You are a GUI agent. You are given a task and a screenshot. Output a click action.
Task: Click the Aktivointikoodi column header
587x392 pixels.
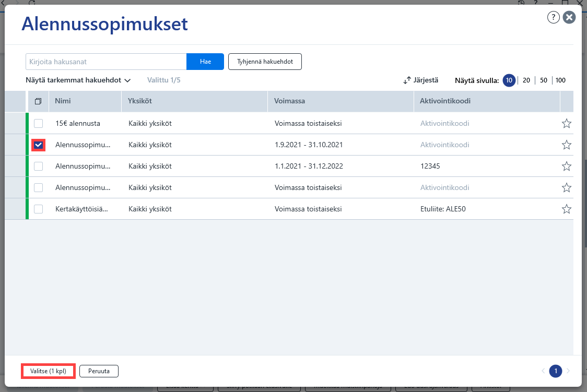[445, 101]
